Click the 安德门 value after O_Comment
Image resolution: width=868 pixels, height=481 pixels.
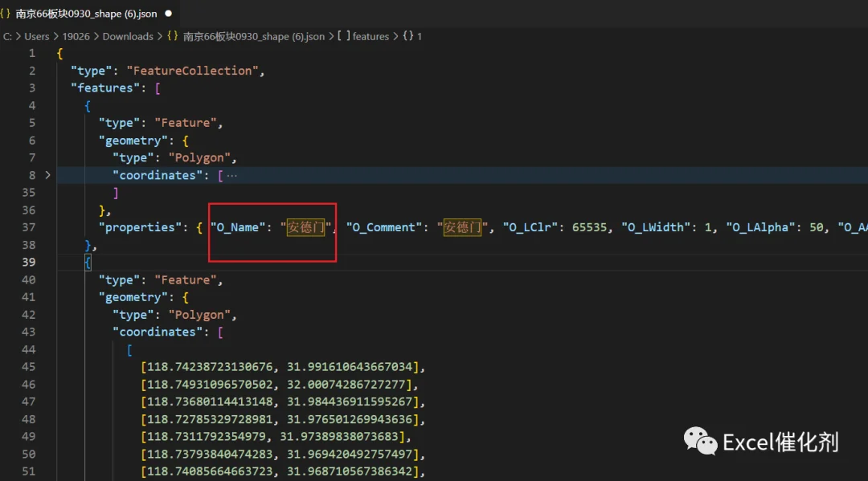(462, 227)
